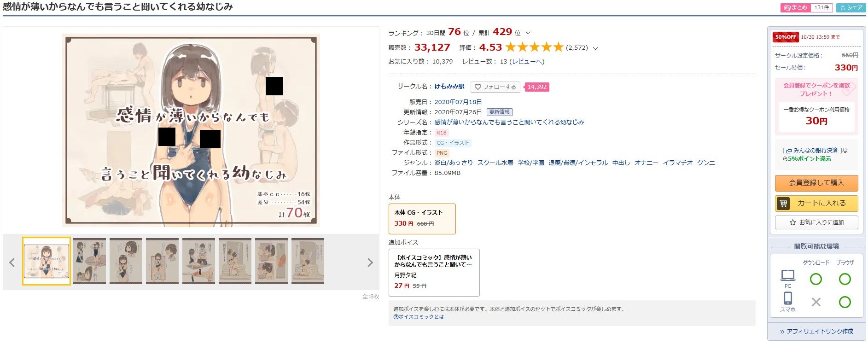The height and width of the screenshot is (344, 868).
Task: Show previous thumbnails with left arrow
Action: [12, 262]
